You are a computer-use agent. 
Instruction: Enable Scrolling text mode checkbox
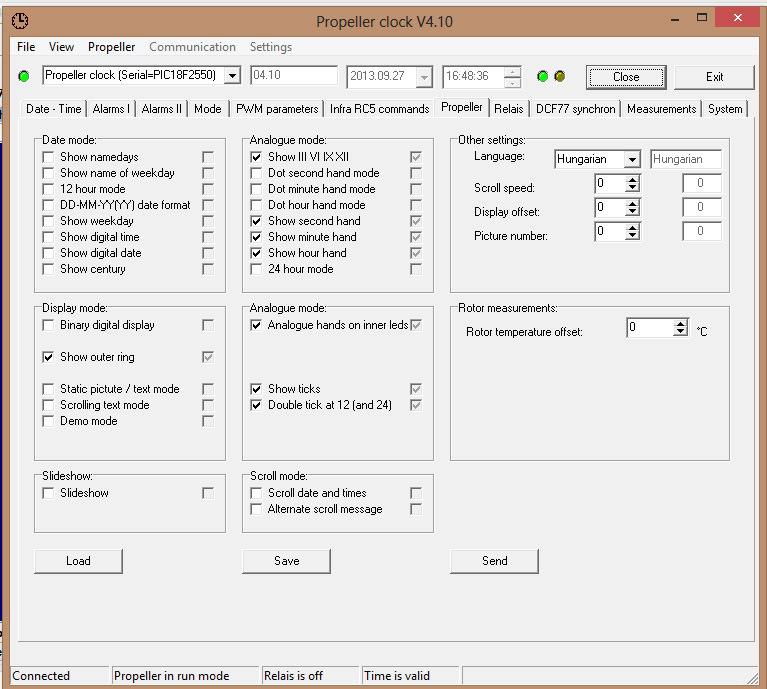pyautogui.click(x=48, y=405)
